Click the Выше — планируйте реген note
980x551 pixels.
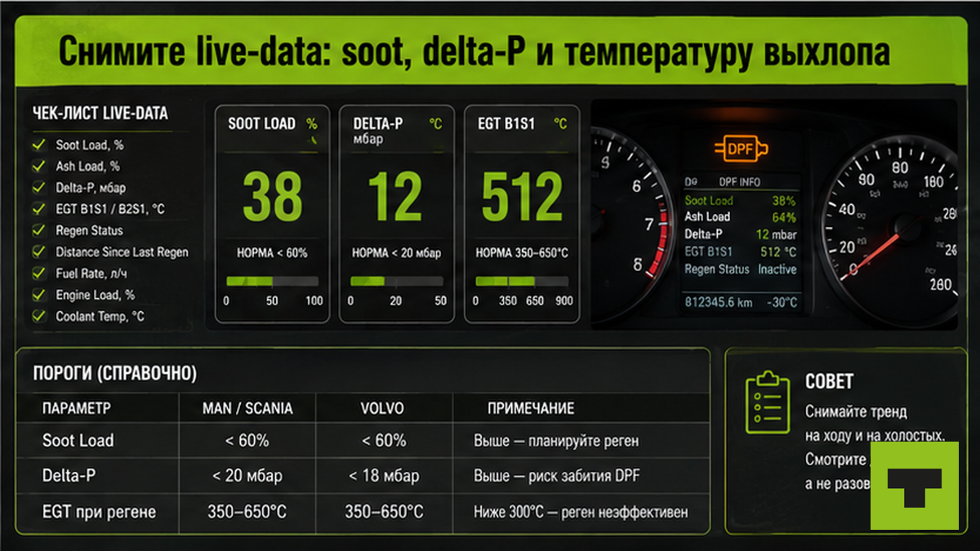click(556, 442)
